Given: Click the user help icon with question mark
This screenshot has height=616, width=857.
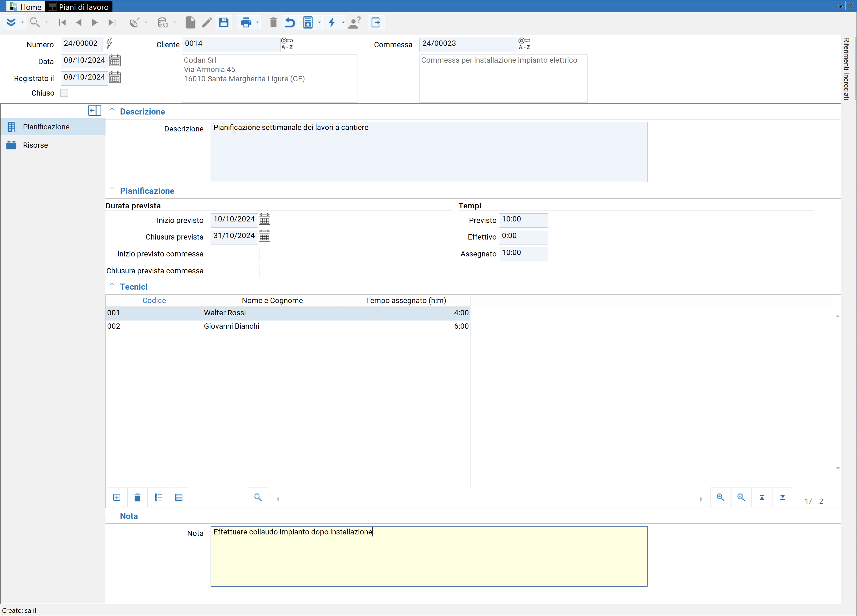Looking at the screenshot, I should (355, 23).
